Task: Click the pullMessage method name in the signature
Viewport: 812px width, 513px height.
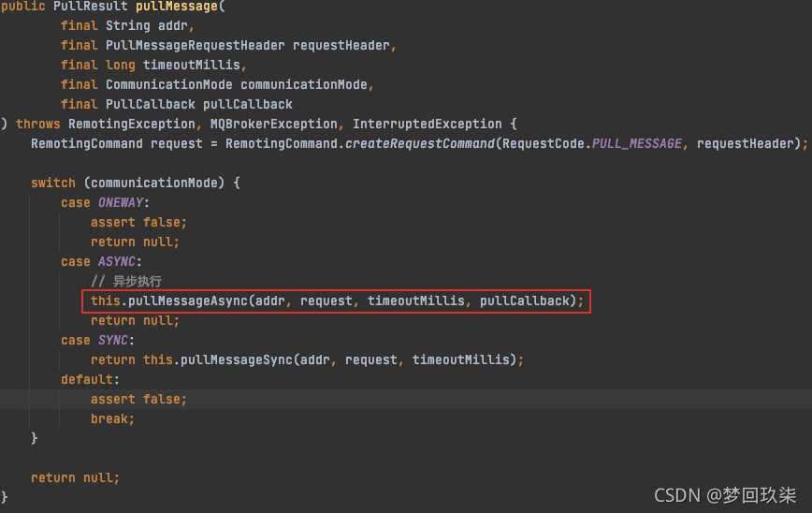Action: [x=180, y=7]
